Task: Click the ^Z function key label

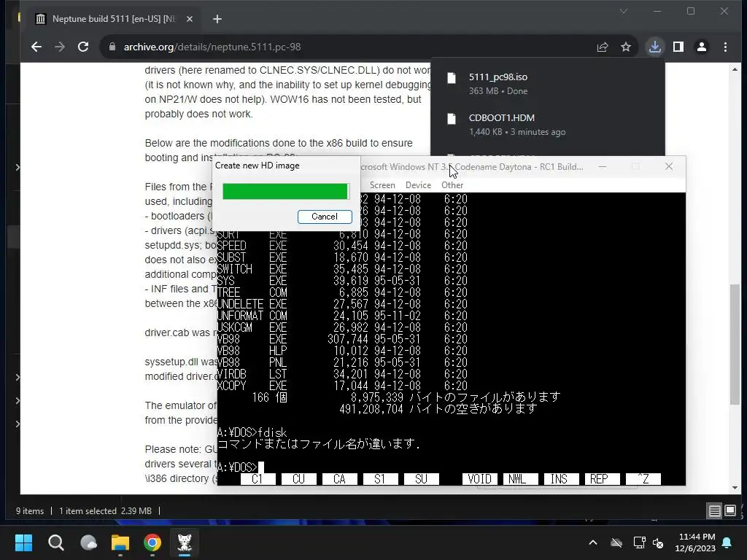Action: pyautogui.click(x=643, y=479)
